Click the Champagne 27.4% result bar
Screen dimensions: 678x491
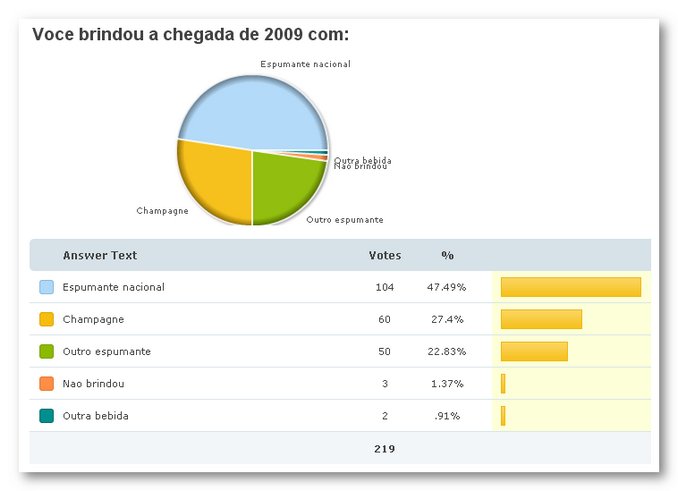click(541, 319)
